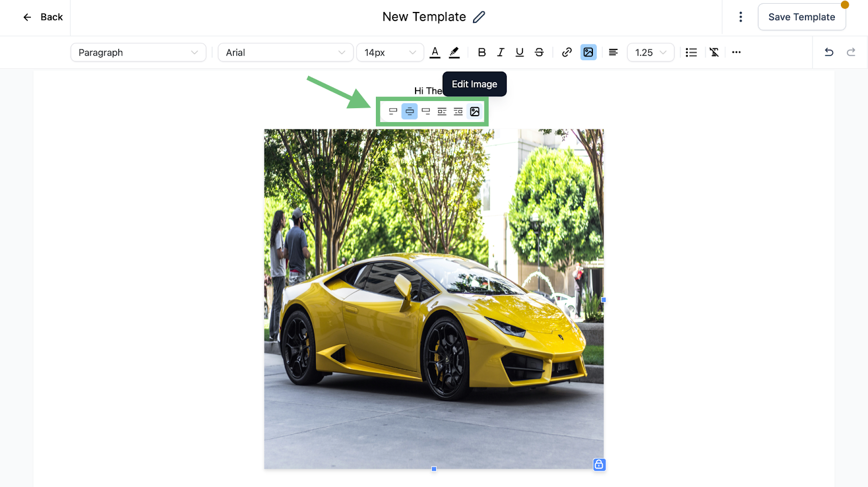Screen dimensions: 868x487
Task: Open the text alignment option
Action: coord(613,53)
